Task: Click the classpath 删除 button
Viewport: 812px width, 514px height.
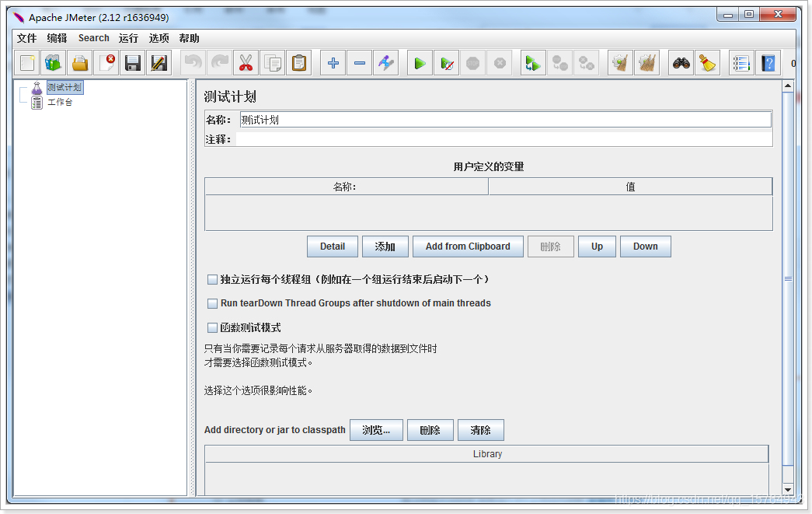Action: click(430, 430)
